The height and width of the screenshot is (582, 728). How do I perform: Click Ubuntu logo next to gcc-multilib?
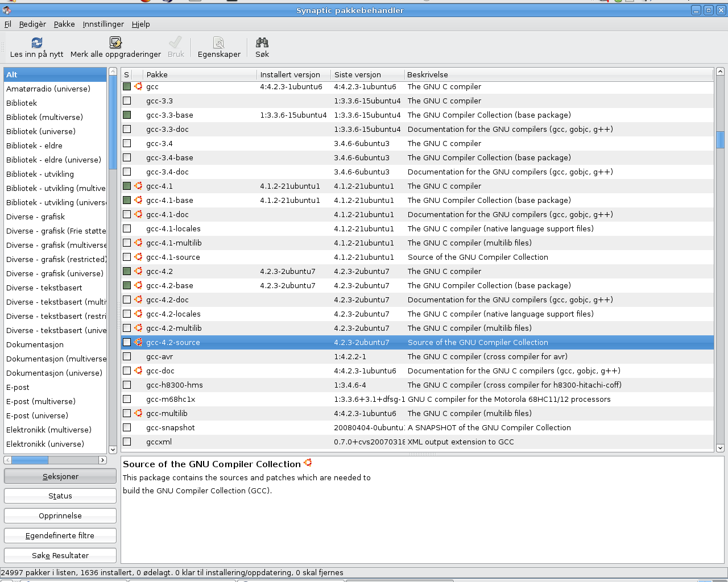[x=138, y=413]
